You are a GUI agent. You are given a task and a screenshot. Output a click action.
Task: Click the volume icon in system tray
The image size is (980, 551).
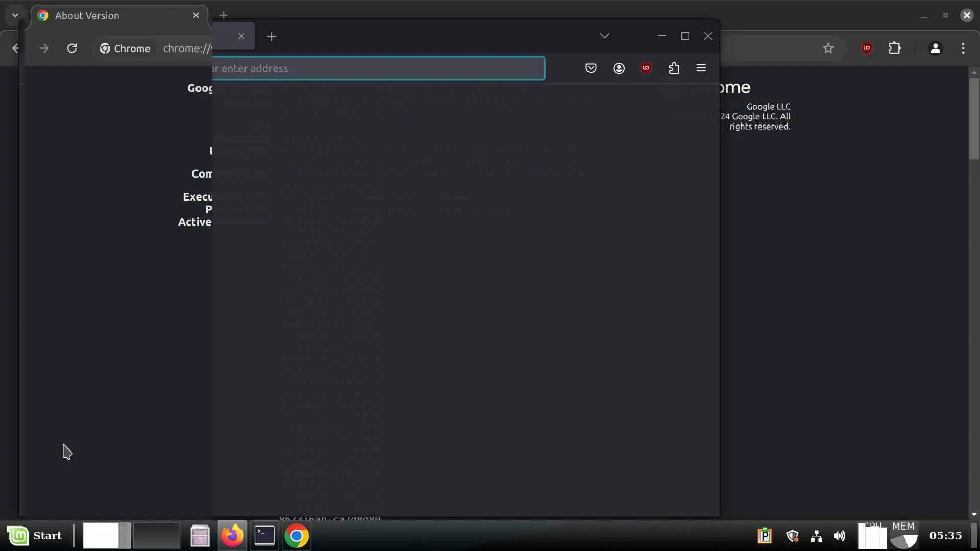pos(839,536)
